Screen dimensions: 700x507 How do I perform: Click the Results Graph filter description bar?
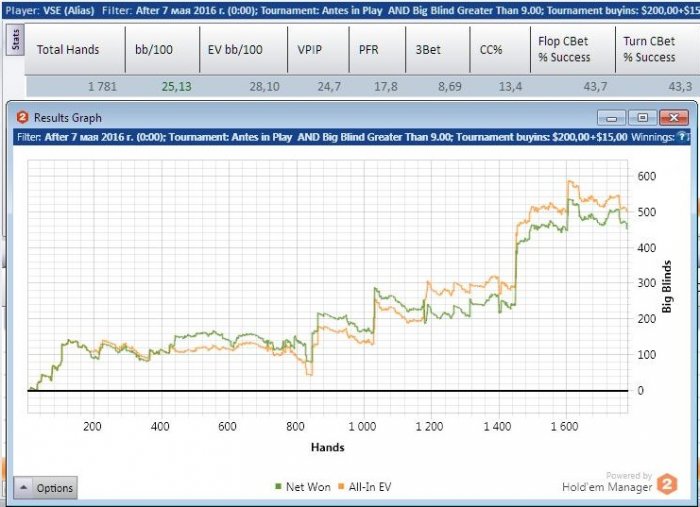(352, 137)
